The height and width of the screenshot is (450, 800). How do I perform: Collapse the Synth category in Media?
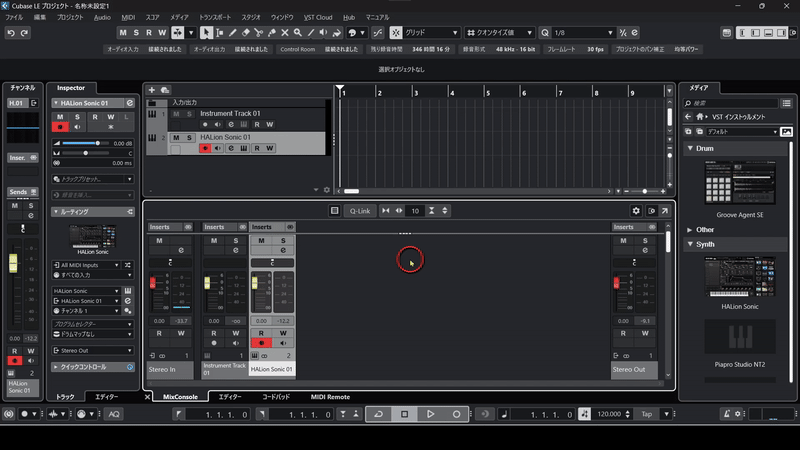click(x=690, y=244)
